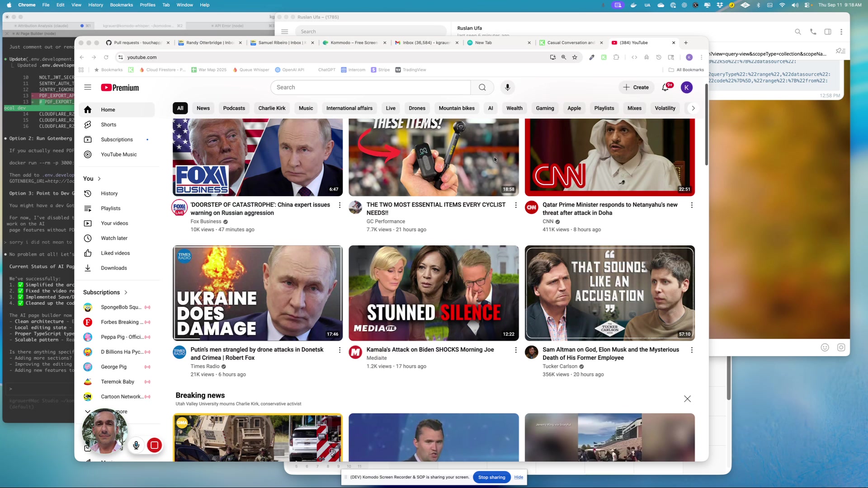Select the Podcasts category chip

[x=234, y=108]
